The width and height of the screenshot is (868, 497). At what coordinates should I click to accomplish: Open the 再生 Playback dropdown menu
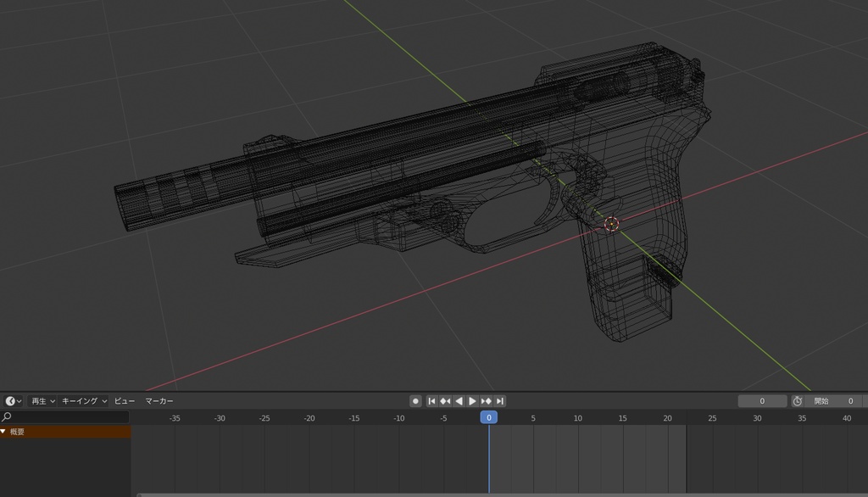40,401
